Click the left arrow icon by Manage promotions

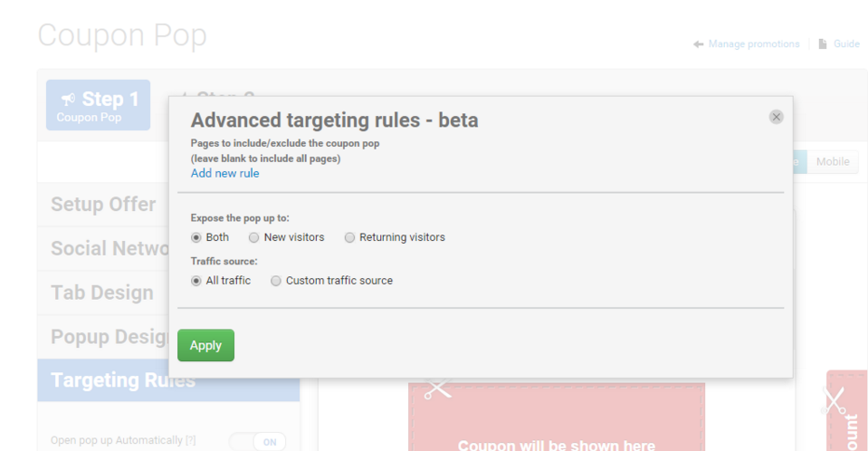[x=699, y=44]
